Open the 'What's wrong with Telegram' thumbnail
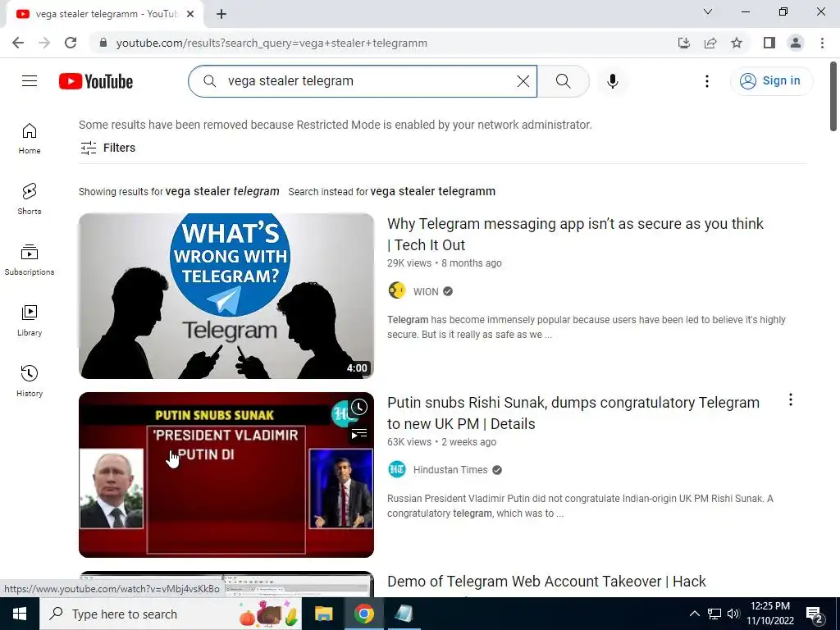 pyautogui.click(x=226, y=295)
